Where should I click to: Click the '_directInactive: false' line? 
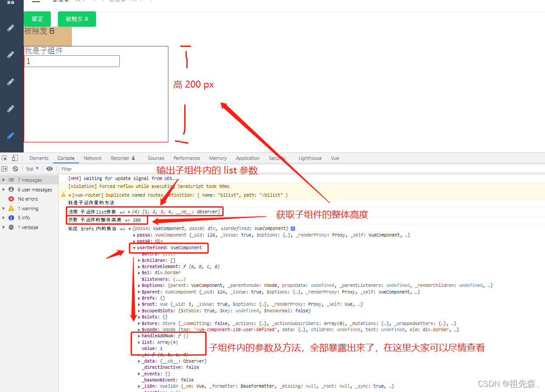click(x=170, y=367)
